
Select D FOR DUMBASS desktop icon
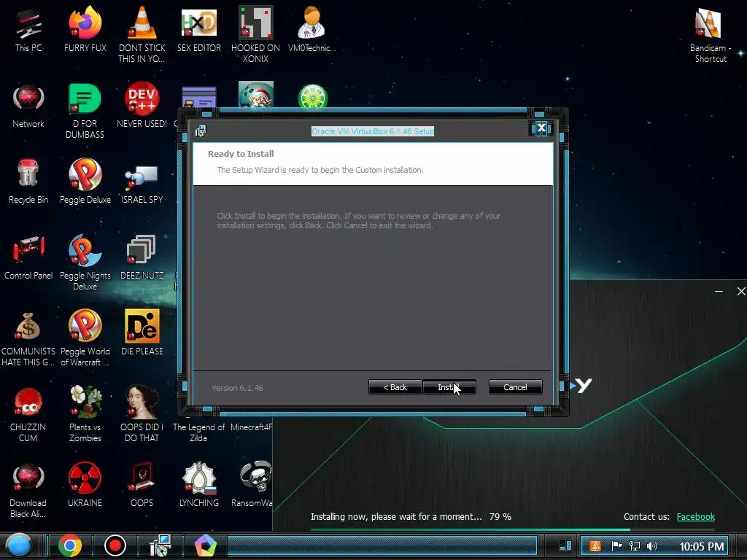coord(85,111)
